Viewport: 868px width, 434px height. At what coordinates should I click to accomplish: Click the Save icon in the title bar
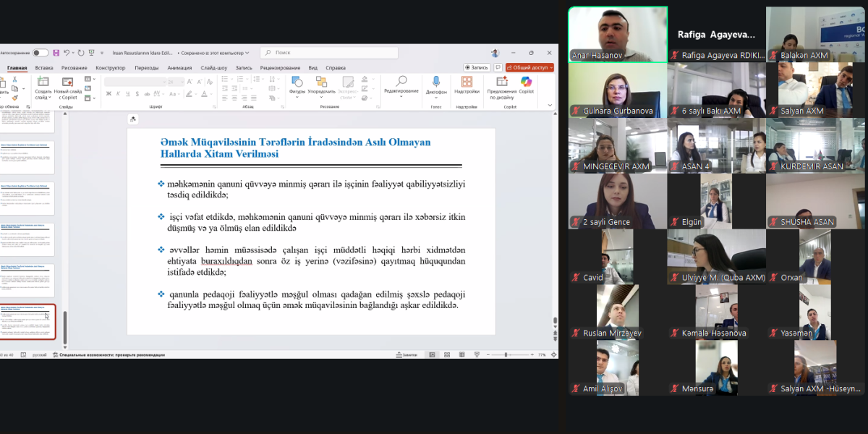tap(56, 53)
